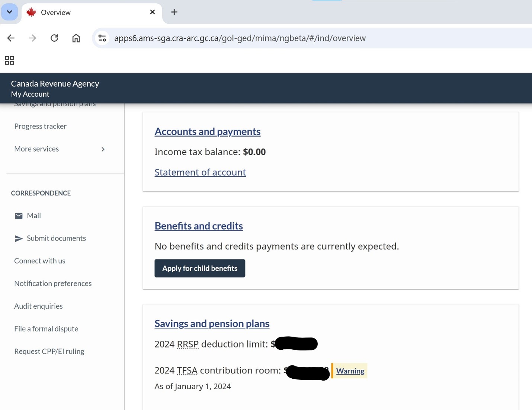Open Request CPP/EI ruling

click(49, 352)
